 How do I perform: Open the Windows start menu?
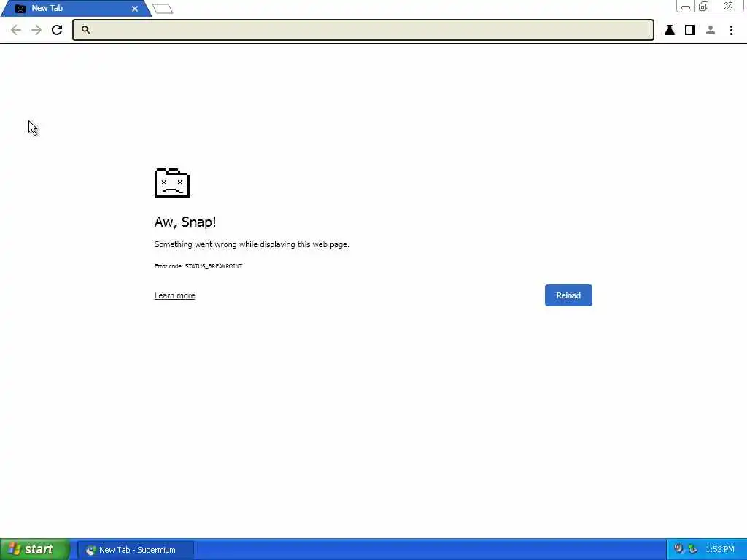tap(35, 550)
